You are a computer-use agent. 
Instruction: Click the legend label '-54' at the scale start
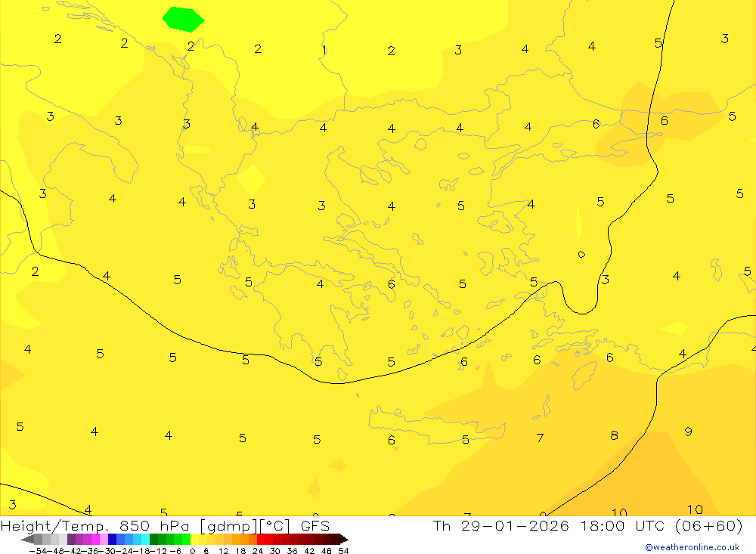38,551
